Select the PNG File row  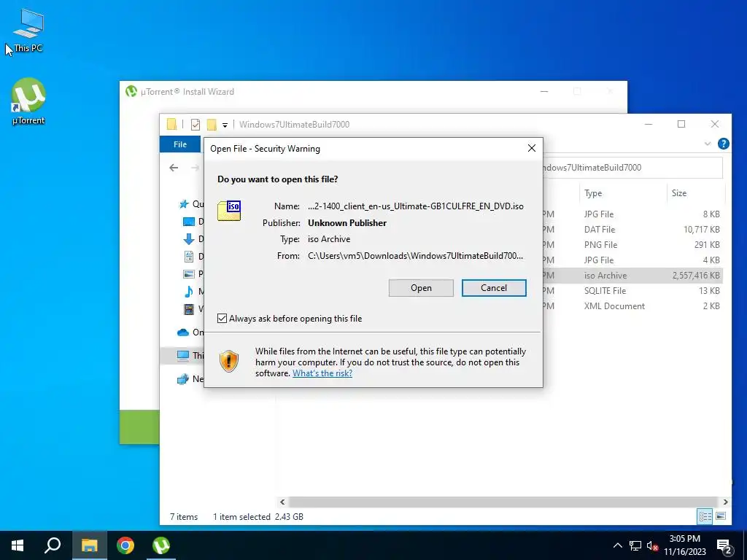click(632, 245)
